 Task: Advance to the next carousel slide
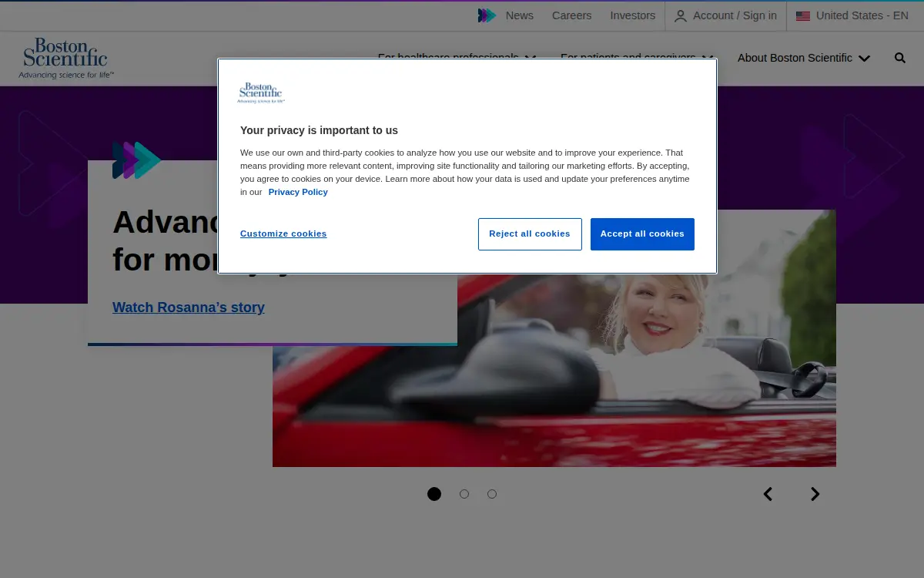point(815,494)
